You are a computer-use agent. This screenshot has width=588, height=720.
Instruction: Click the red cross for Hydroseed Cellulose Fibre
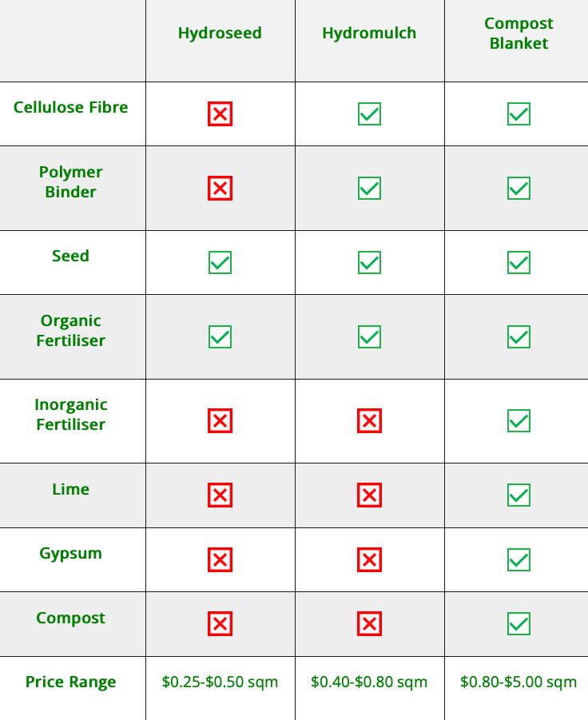click(220, 114)
